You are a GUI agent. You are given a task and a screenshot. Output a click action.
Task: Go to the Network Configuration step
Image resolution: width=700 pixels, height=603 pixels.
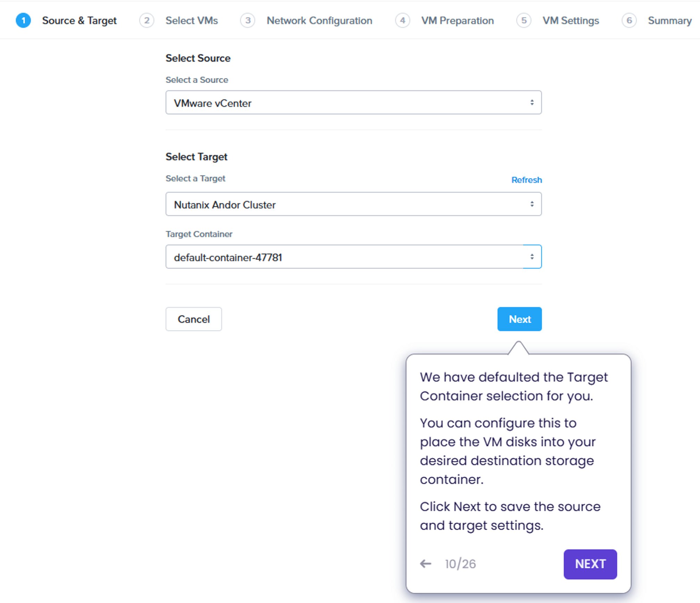click(319, 20)
